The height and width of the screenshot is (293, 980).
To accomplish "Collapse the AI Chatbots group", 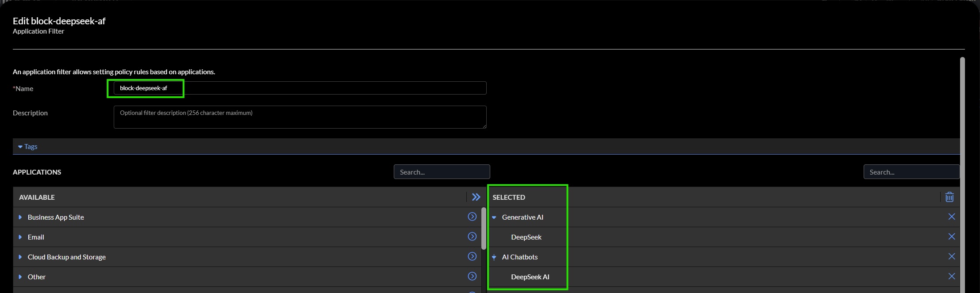I will coord(494,257).
